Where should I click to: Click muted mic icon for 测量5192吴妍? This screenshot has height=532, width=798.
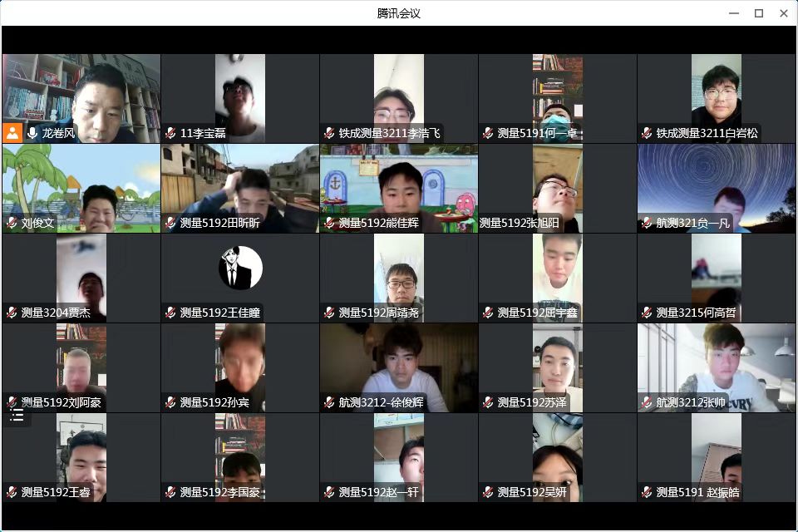pos(488,492)
